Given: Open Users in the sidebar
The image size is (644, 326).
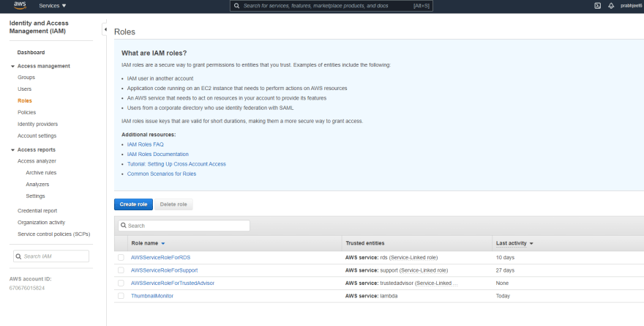Looking at the screenshot, I should click(x=24, y=89).
